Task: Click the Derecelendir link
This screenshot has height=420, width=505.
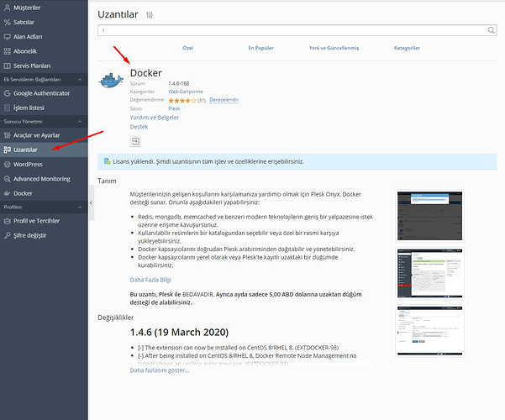Action: pyautogui.click(x=224, y=100)
